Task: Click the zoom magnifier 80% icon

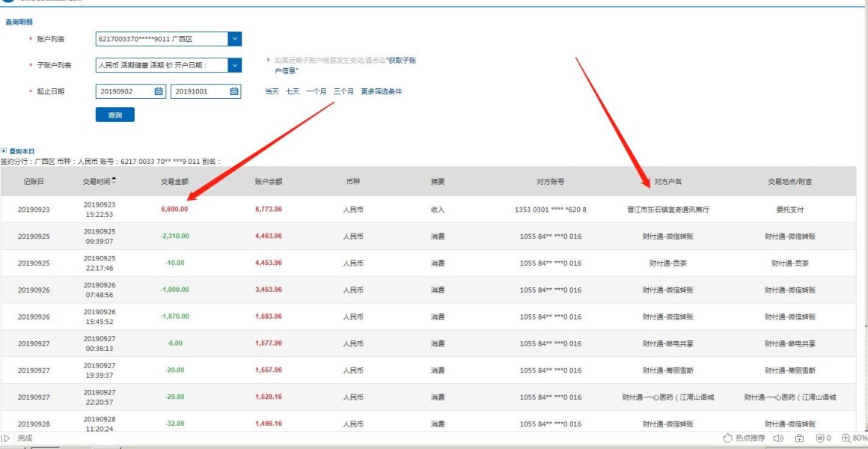Action: pos(846,438)
